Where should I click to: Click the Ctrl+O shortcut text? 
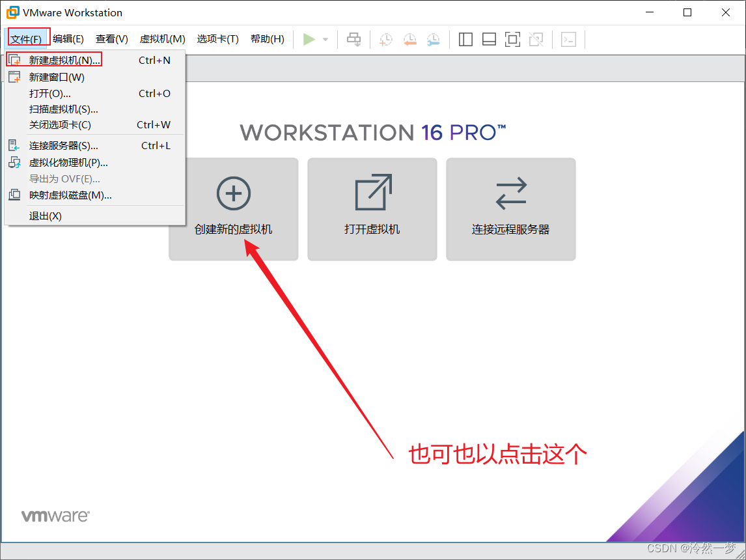pos(155,93)
